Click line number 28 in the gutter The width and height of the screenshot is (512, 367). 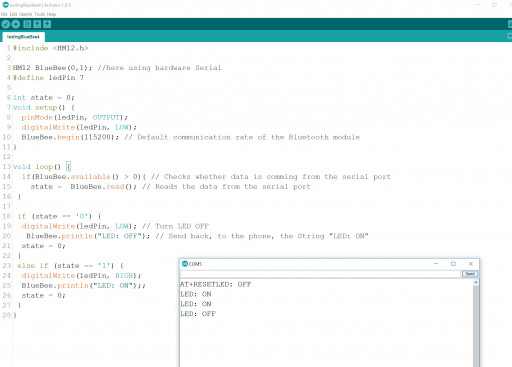pyautogui.click(x=7, y=315)
